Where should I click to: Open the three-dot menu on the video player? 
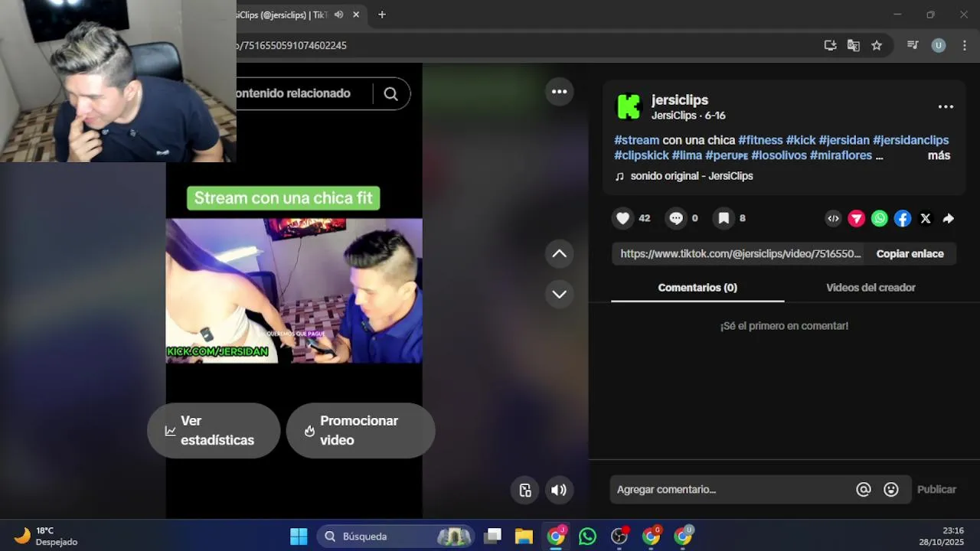[x=560, y=92]
